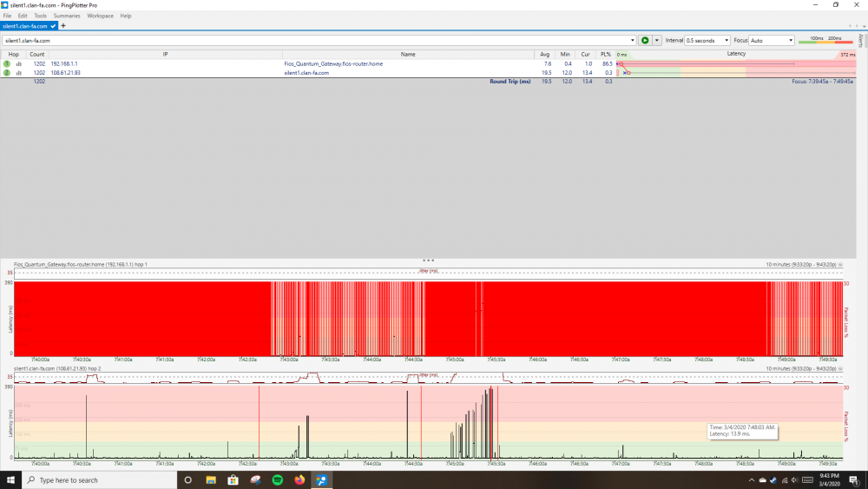This screenshot has width=868, height=489.
Task: Open Cortana circle icon on taskbar
Action: pos(187,480)
